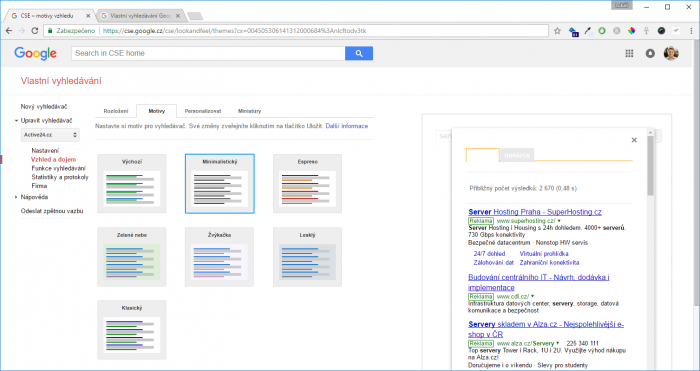Open Budování centrálního IT result
The image size is (700, 371).
539,282
